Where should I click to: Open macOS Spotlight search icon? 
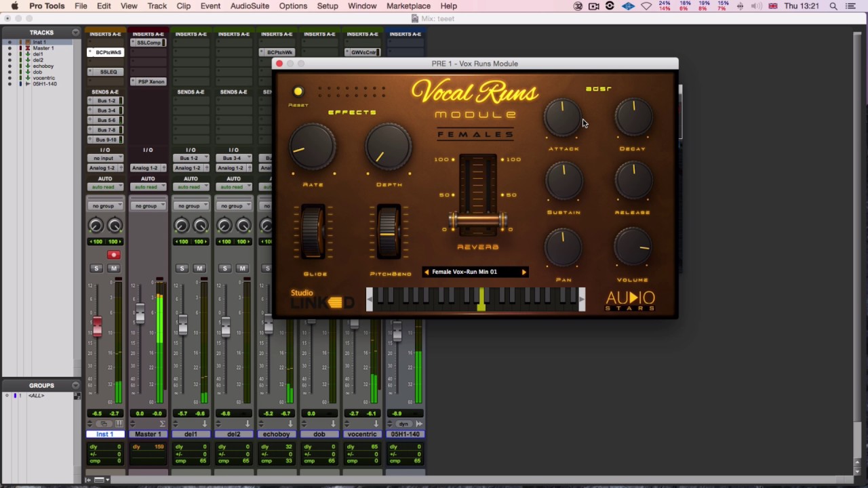click(833, 6)
